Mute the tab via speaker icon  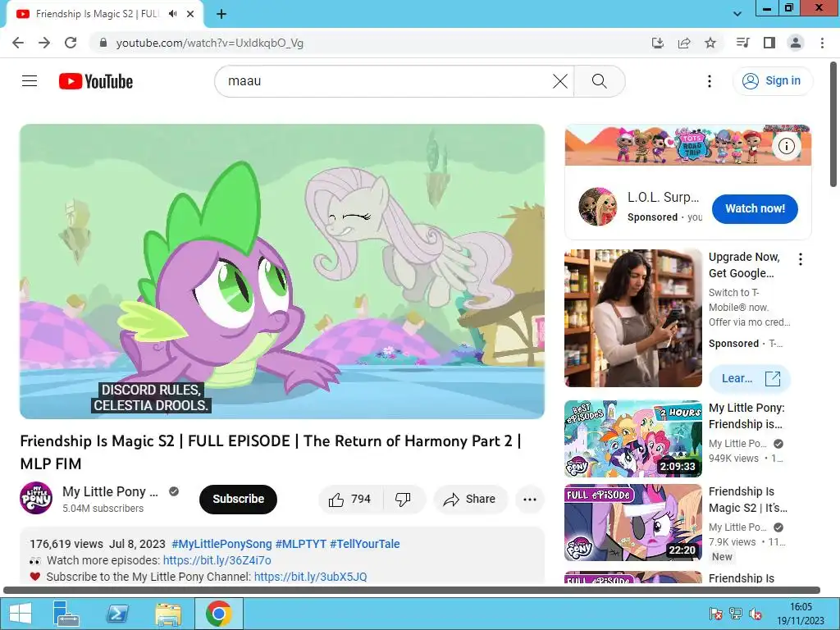click(172, 14)
